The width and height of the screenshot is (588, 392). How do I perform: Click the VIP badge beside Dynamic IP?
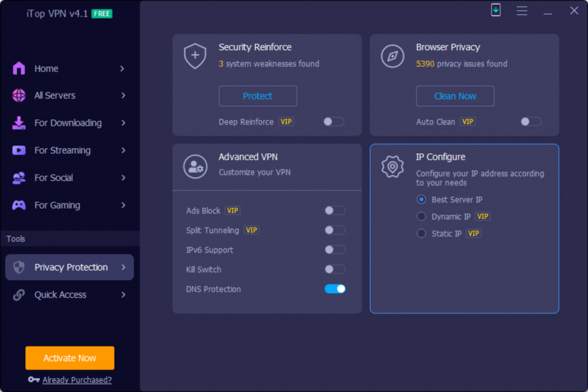[482, 216]
